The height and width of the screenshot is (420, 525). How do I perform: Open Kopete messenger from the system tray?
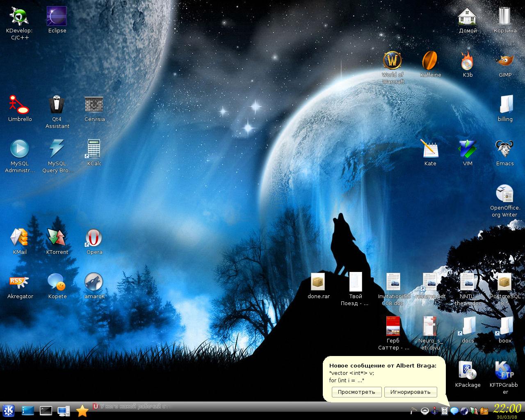[x=454, y=410]
